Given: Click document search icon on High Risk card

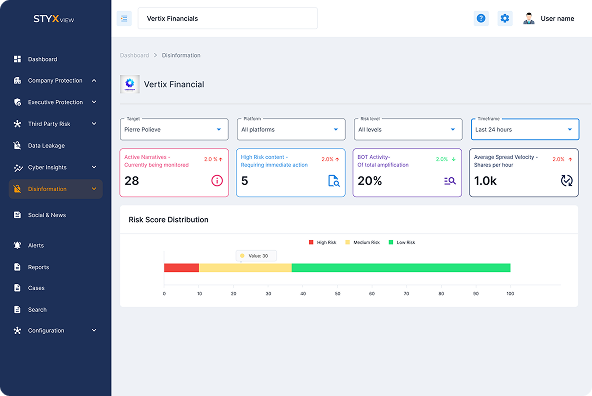Looking at the screenshot, I should click(334, 181).
